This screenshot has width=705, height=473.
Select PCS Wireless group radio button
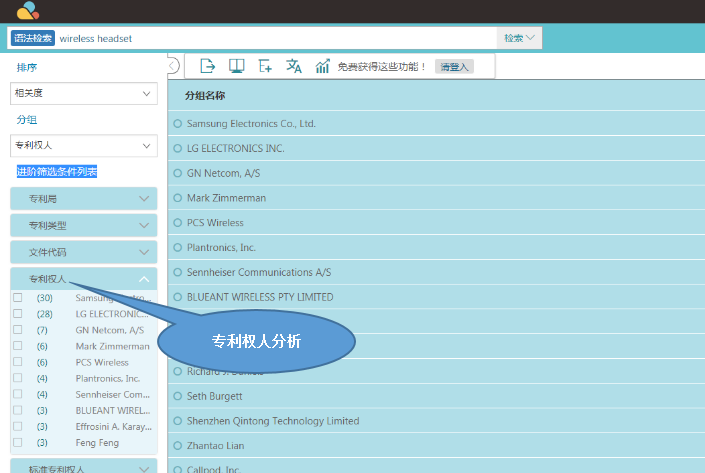click(x=178, y=222)
